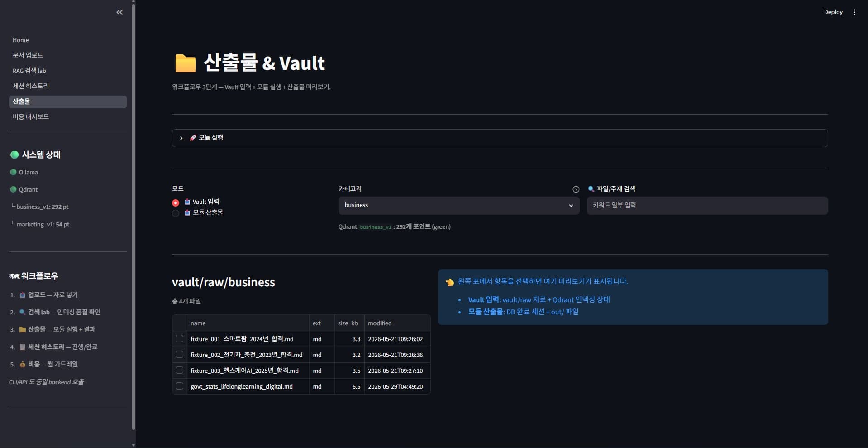Click the icon in workflow step 1 업로드
Viewport: 868px width, 448px height.
[x=22, y=295]
